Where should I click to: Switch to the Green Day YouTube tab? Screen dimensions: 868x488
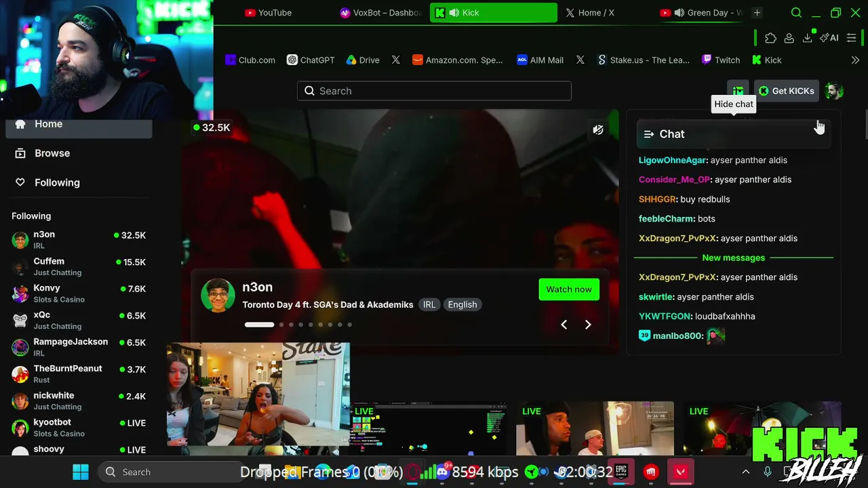pos(701,13)
